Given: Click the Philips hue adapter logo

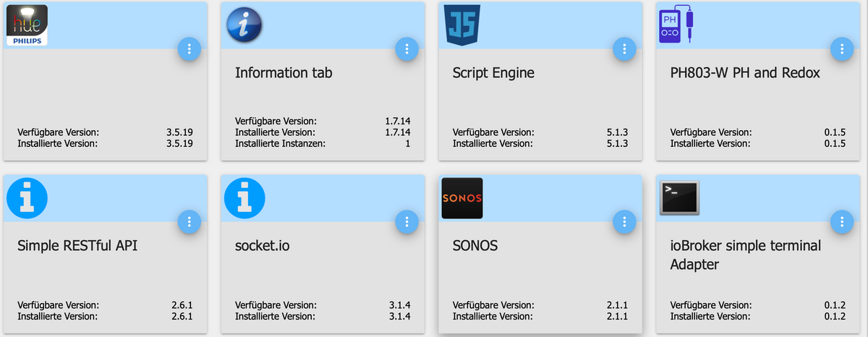Looking at the screenshot, I should click(x=27, y=25).
